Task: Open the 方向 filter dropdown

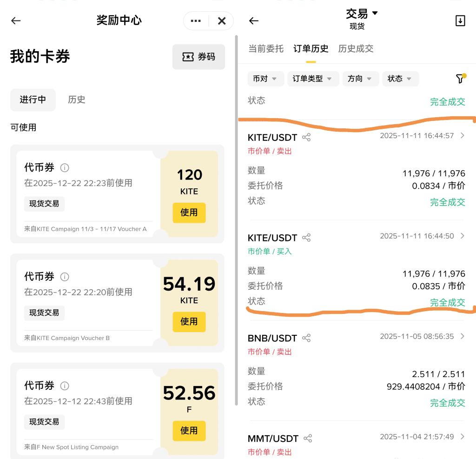Action: (x=360, y=79)
